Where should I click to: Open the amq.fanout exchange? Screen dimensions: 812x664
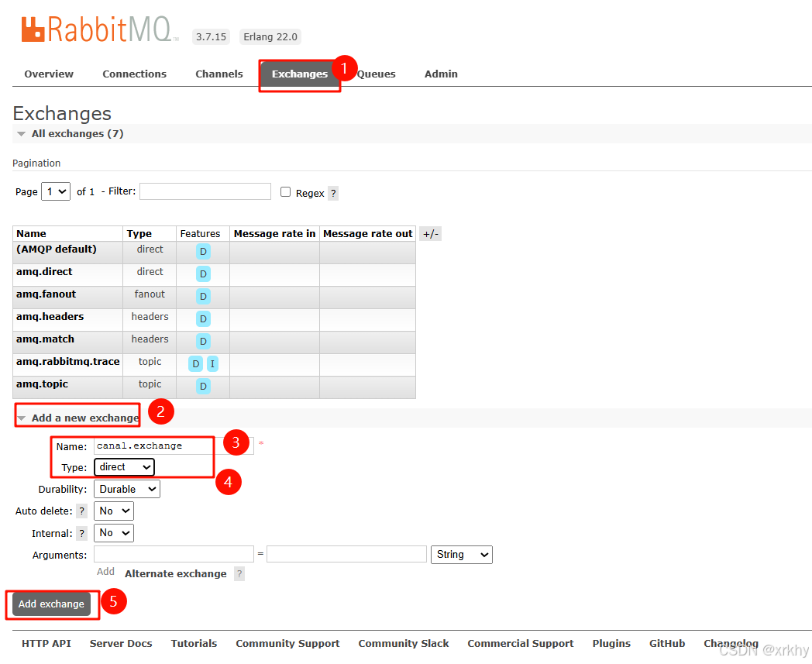coord(46,294)
